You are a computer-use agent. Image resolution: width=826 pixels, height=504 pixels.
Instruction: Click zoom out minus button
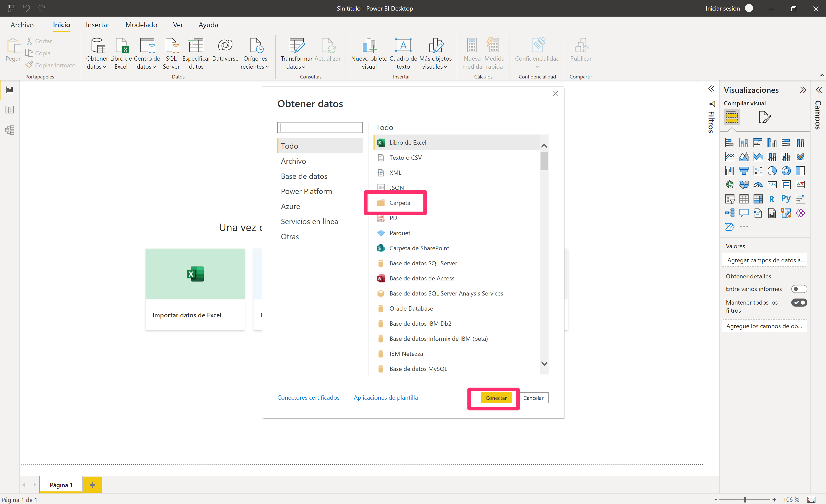coord(716,500)
